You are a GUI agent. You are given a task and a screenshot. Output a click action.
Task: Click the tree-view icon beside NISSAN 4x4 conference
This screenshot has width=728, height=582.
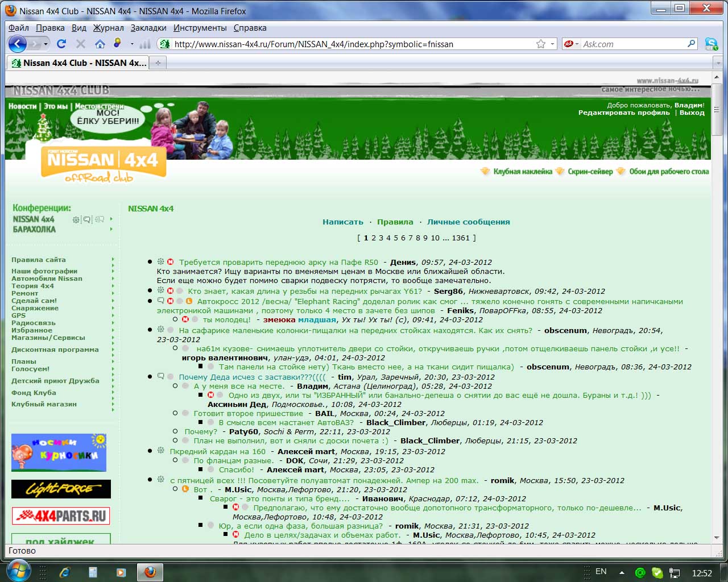[100, 219]
